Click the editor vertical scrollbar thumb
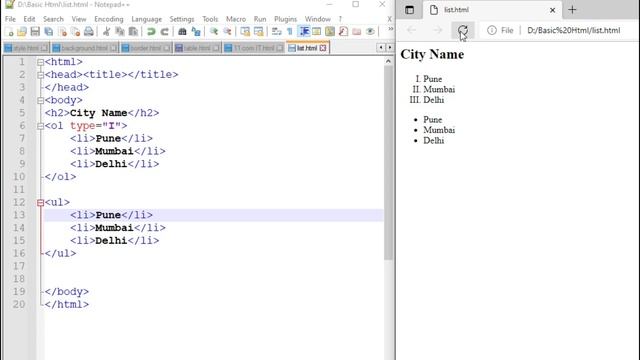 (x=388, y=163)
